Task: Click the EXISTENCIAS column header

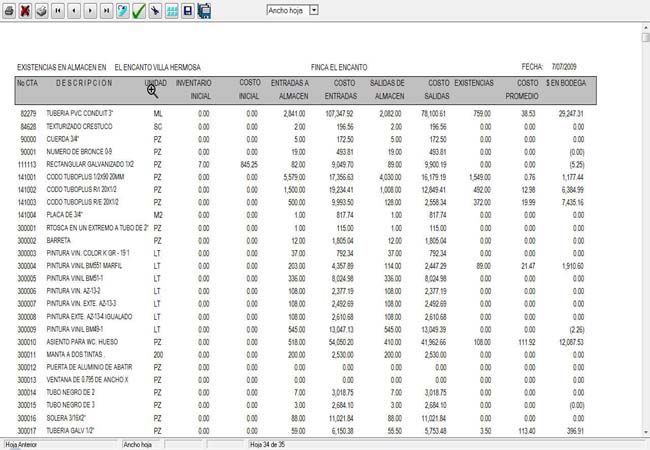Action: (x=474, y=83)
